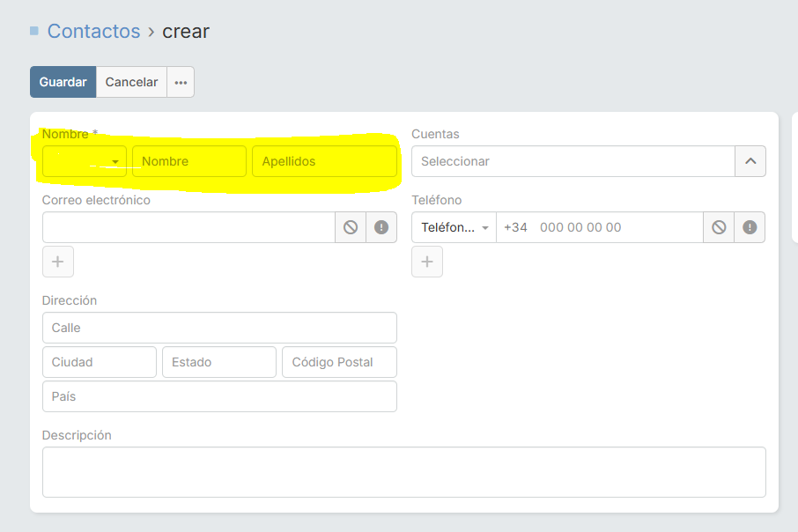Mark email address as opted out
This screenshot has width=798, height=532.
351,227
